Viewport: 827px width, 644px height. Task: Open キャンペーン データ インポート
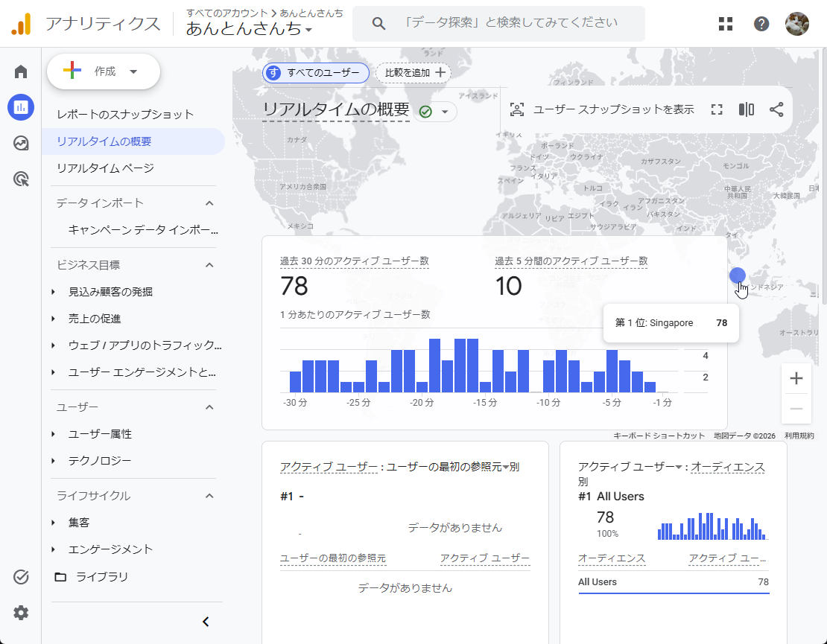pyautogui.click(x=143, y=230)
